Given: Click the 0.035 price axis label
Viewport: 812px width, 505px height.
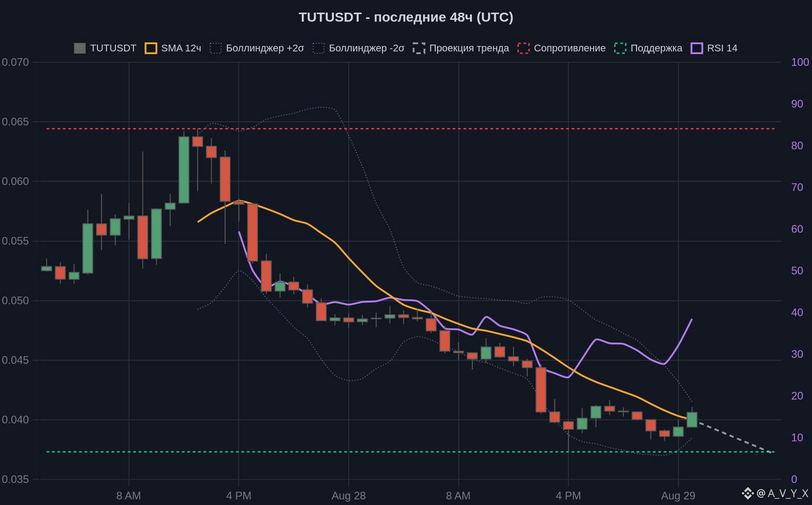Looking at the screenshot, I should coord(15,479).
